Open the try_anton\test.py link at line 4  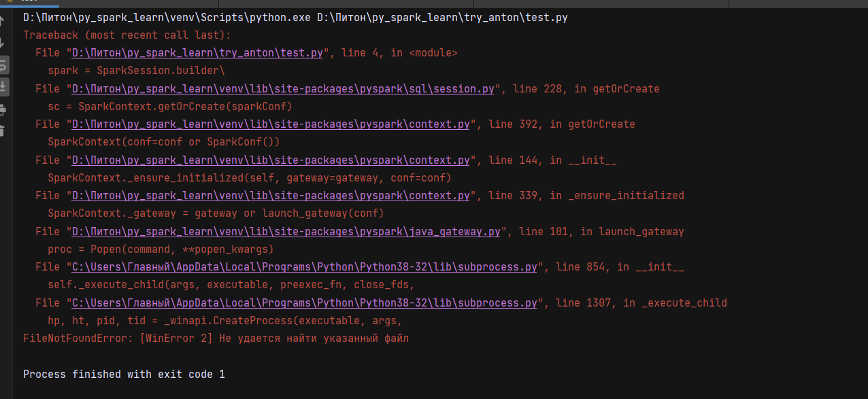pyautogui.click(x=197, y=53)
